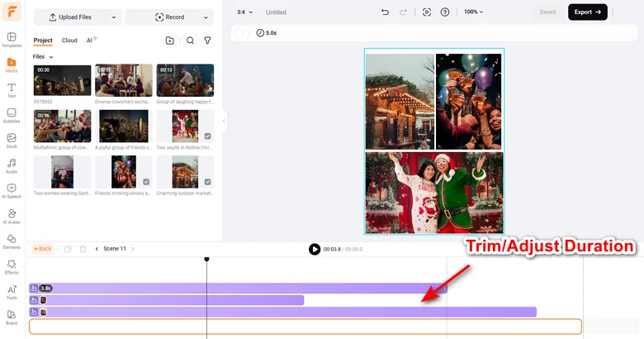Viewport: 644px width, 339px height.
Task: Select the toasting friends photo in canvas
Action: tap(469, 102)
